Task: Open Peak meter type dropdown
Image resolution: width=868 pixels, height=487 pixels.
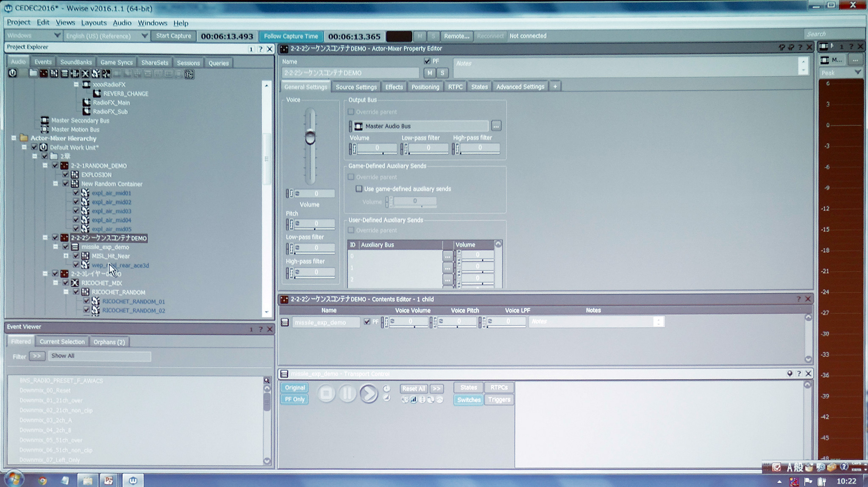Action: (x=840, y=72)
